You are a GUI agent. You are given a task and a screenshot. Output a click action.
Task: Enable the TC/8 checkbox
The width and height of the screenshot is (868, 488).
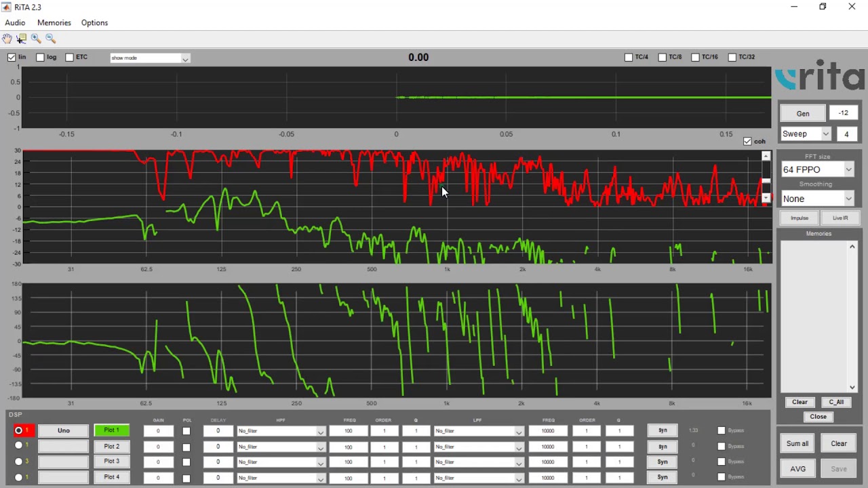click(x=663, y=57)
